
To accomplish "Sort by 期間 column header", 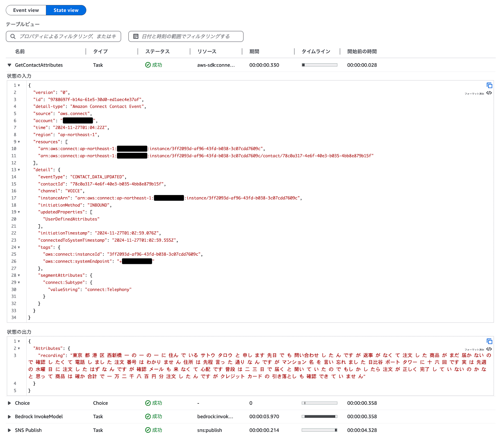I will (x=254, y=52).
